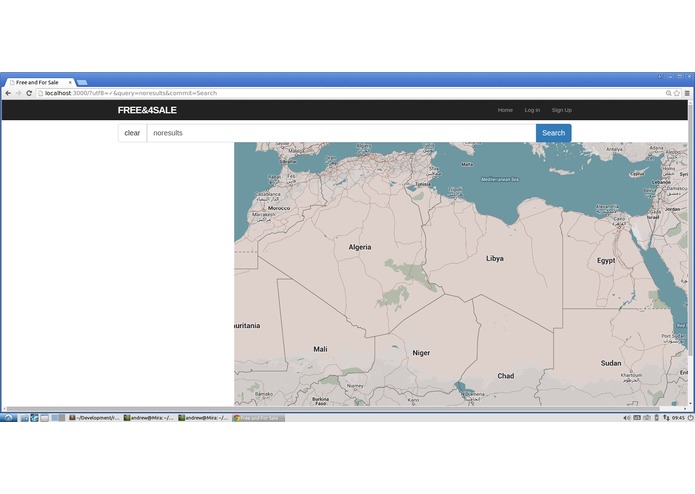The width and height of the screenshot is (695, 494).
Task: Click the FREE&4SALE brand logo
Action: pos(147,110)
